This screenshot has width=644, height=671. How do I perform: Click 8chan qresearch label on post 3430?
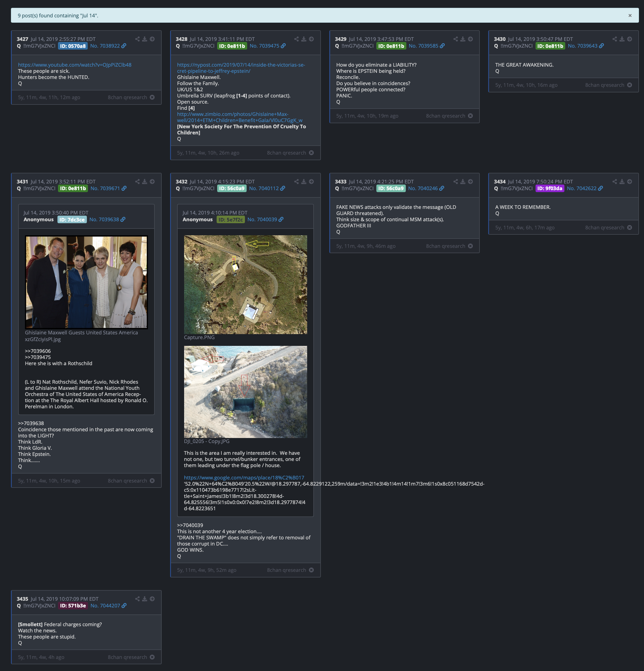pos(604,85)
